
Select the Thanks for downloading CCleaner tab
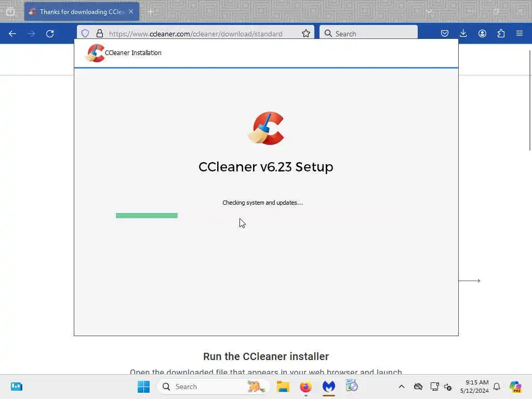[82, 11]
